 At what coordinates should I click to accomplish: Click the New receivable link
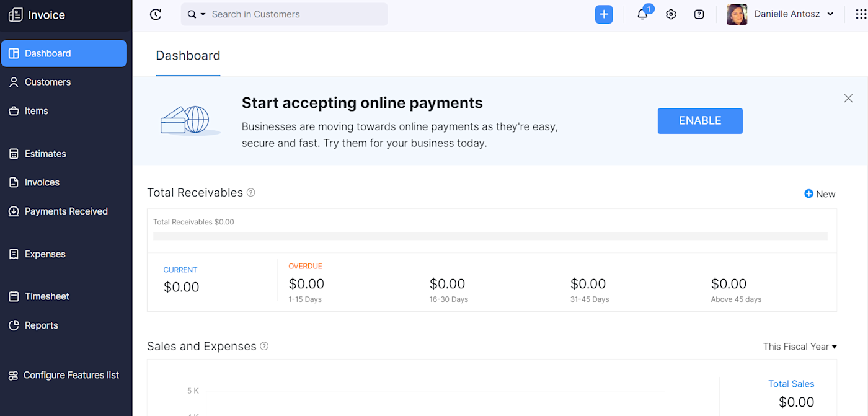(820, 194)
